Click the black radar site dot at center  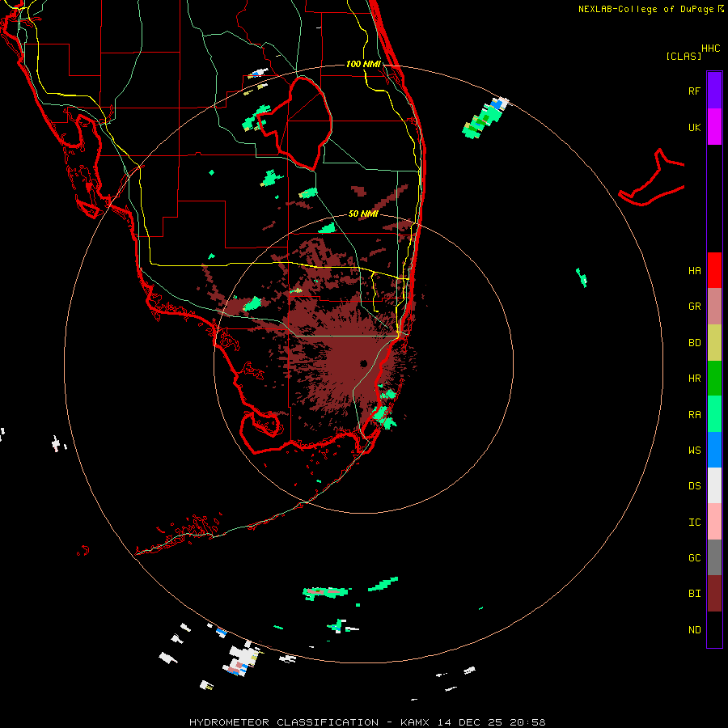363,363
